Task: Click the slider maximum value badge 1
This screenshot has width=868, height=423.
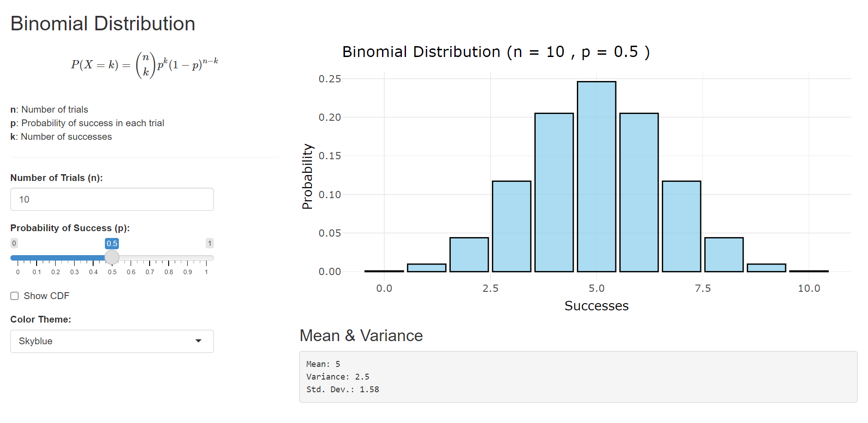Action: coord(210,243)
